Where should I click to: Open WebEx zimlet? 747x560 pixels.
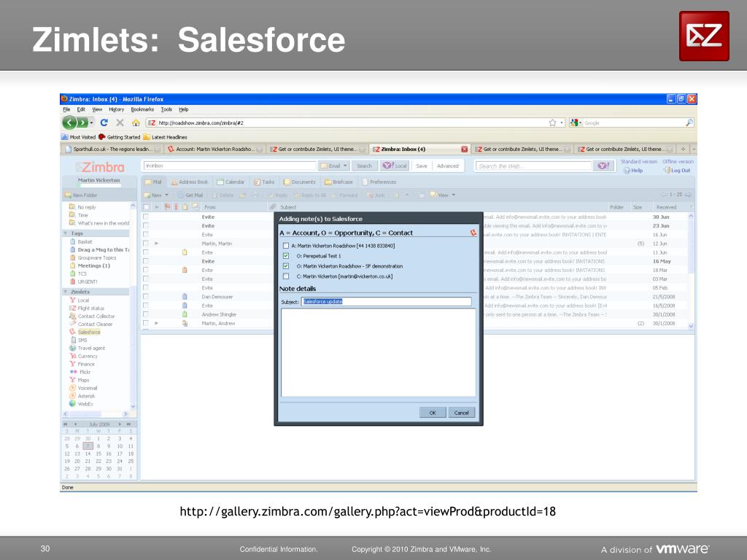[x=85, y=404]
